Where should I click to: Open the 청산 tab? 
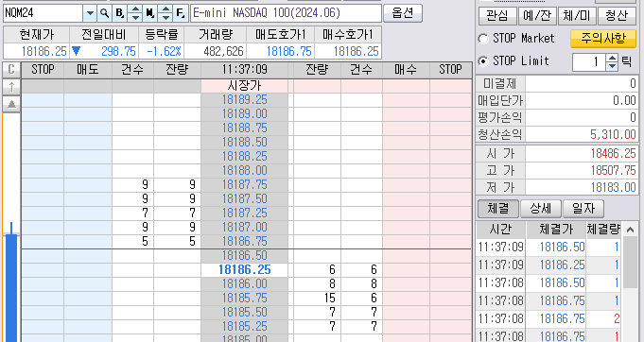coord(617,16)
